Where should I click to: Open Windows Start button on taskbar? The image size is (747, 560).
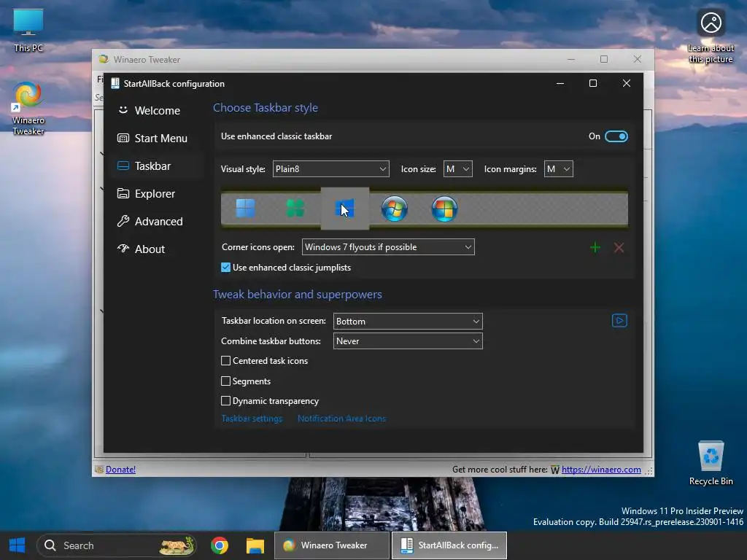pos(18,545)
